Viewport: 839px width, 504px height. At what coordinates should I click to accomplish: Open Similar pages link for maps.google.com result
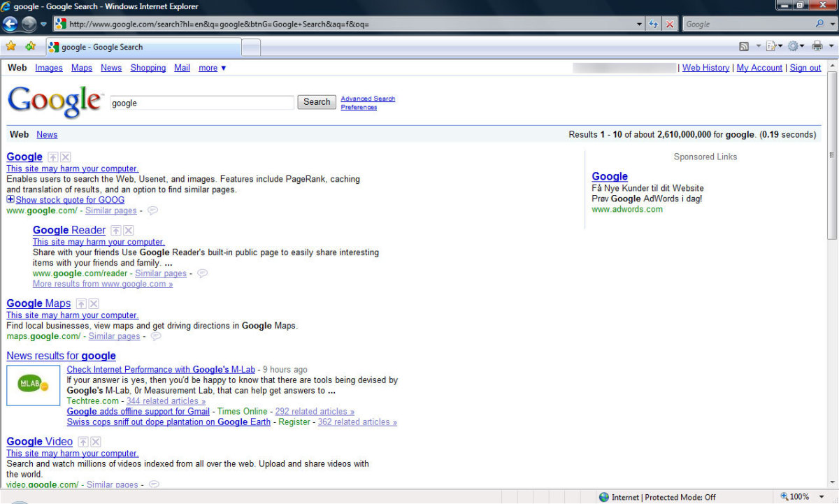pyautogui.click(x=114, y=336)
